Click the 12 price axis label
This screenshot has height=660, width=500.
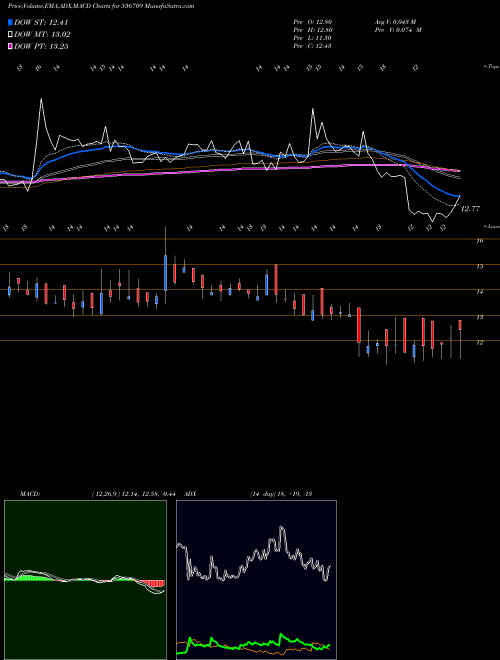tap(479, 343)
